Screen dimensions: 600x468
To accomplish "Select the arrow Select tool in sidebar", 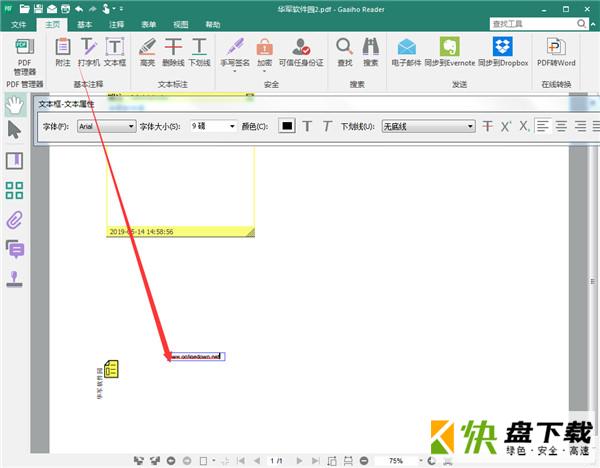I will click(x=15, y=130).
